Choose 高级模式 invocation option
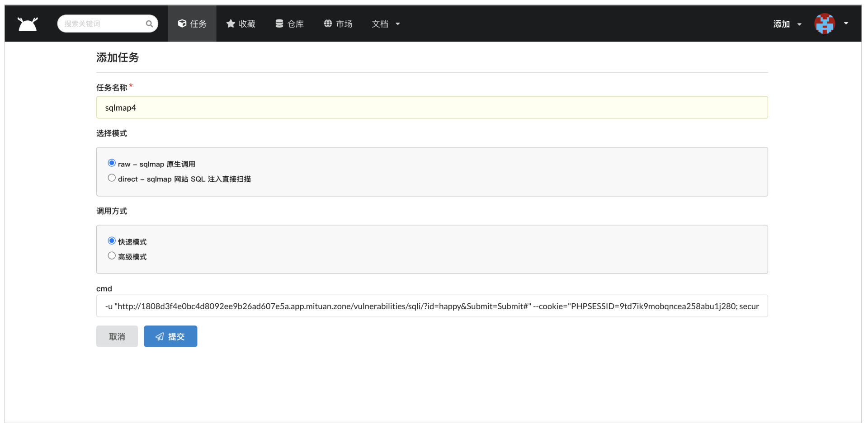 112,256
